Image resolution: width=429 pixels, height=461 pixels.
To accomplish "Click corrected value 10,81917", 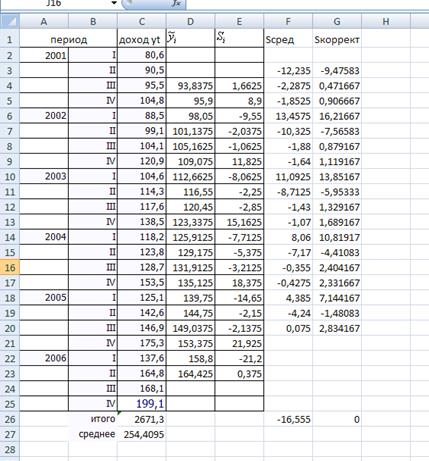I will click(337, 237).
